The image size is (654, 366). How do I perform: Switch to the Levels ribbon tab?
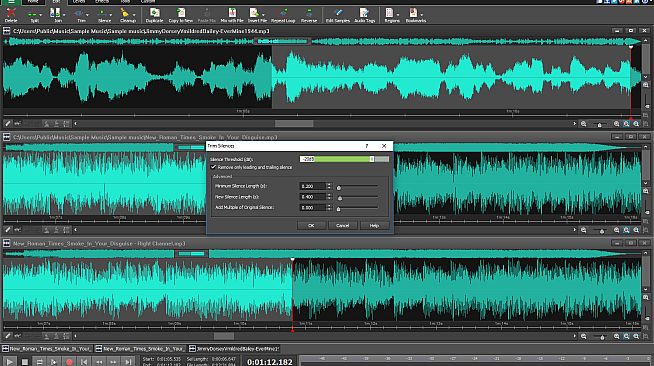coord(79,2)
